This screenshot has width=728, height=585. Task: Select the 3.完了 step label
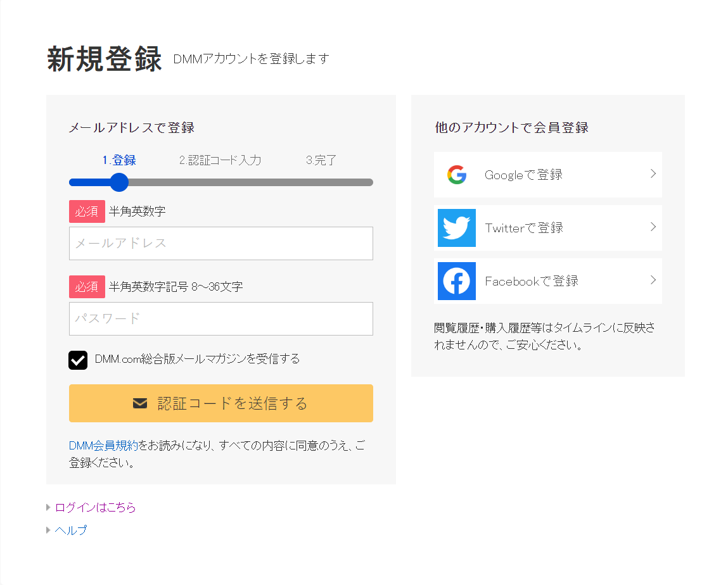pyautogui.click(x=321, y=161)
